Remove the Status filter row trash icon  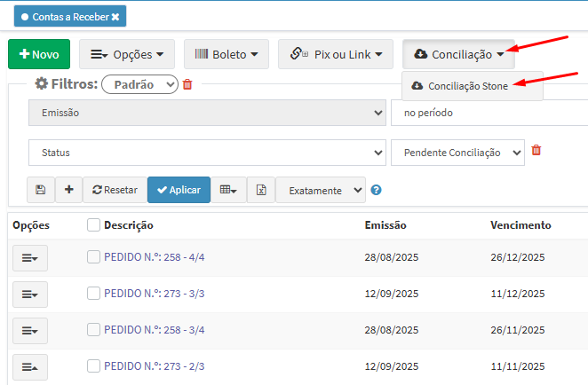536,151
